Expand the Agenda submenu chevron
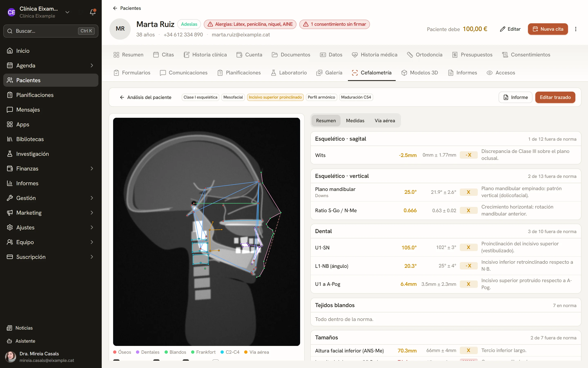The width and height of the screenshot is (588, 368). coord(92,65)
